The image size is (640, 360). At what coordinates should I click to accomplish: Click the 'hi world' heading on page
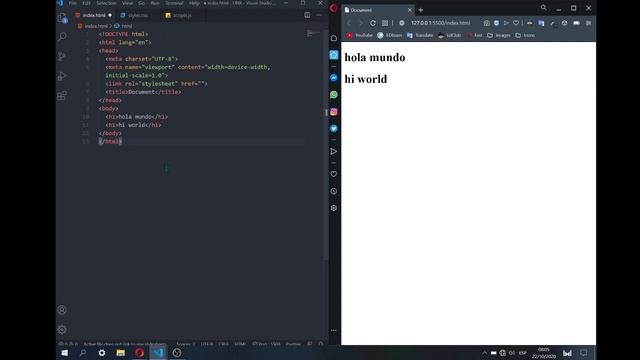(x=366, y=79)
